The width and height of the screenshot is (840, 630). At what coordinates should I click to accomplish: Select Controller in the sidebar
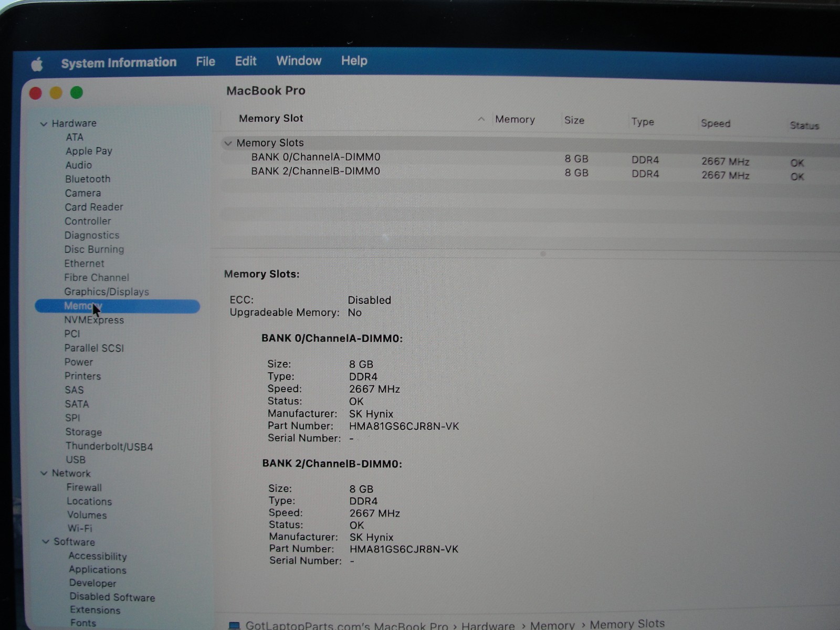click(x=88, y=221)
